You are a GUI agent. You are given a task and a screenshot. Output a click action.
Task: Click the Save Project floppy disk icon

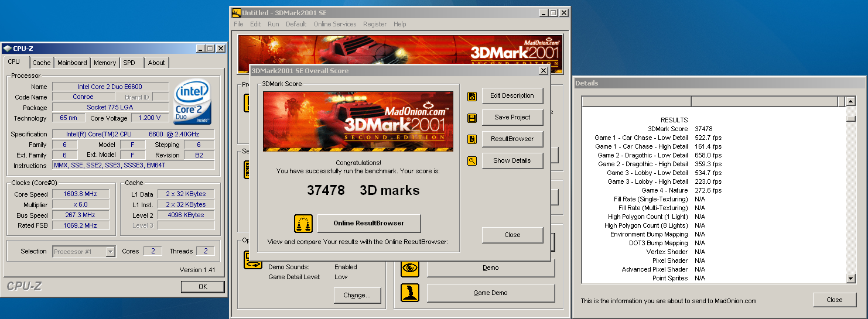point(472,118)
